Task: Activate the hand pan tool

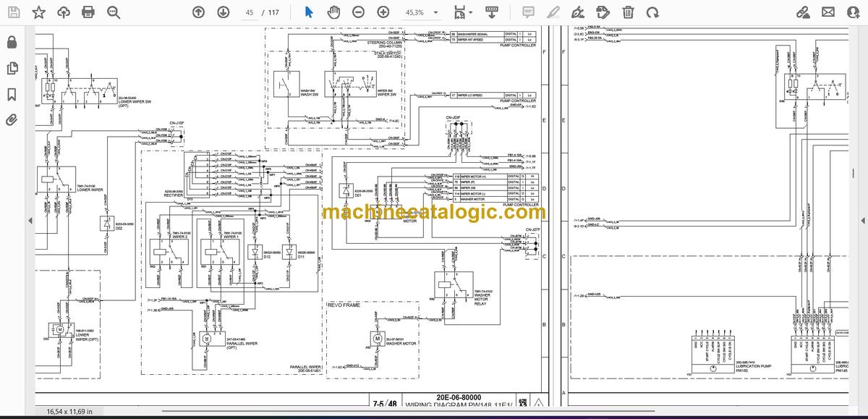Action: pyautogui.click(x=333, y=12)
